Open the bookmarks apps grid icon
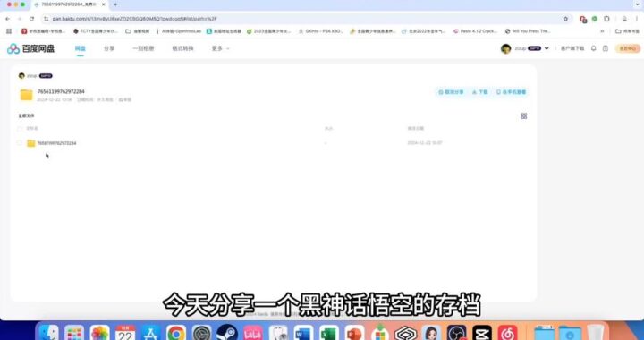Viewport: 644px width, 340px height. pyautogui.click(x=9, y=31)
